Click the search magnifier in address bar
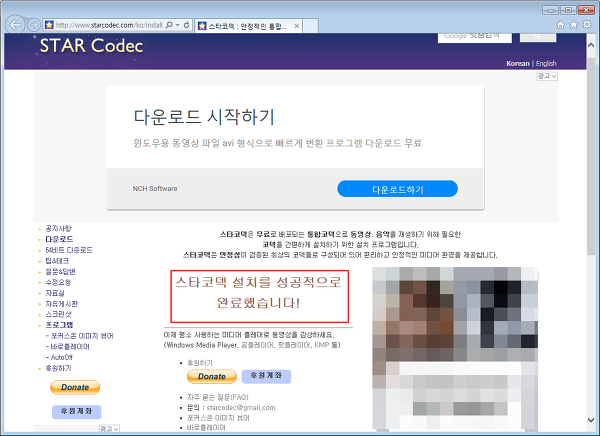 click(169, 25)
